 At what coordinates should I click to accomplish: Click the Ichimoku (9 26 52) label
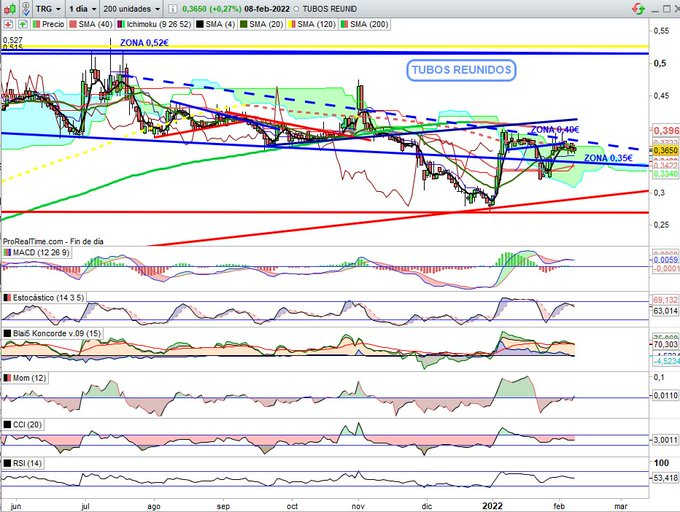(154, 24)
